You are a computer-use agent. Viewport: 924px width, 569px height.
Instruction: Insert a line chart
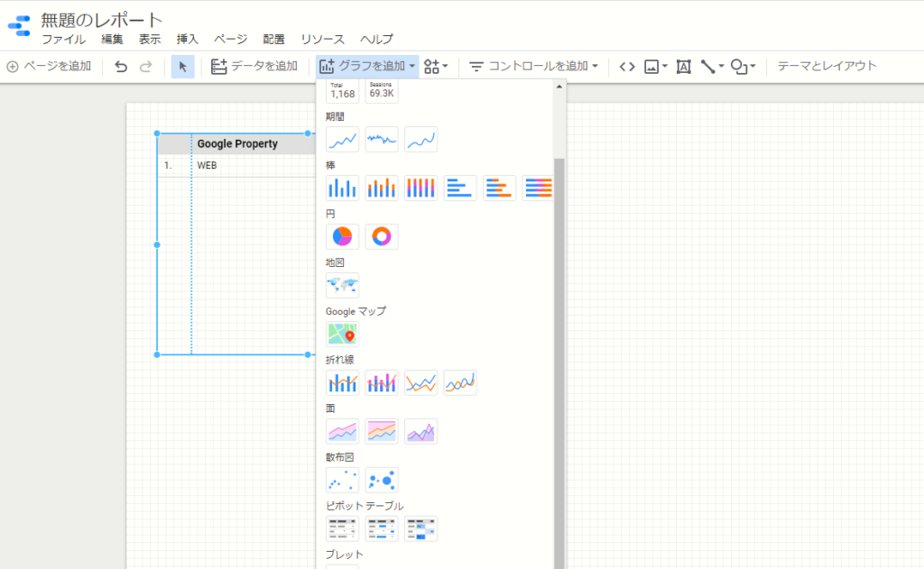tap(420, 383)
